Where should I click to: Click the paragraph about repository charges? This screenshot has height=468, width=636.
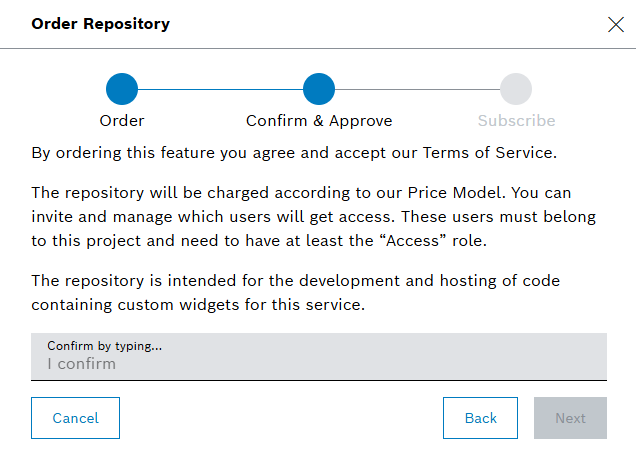[x=300, y=216]
